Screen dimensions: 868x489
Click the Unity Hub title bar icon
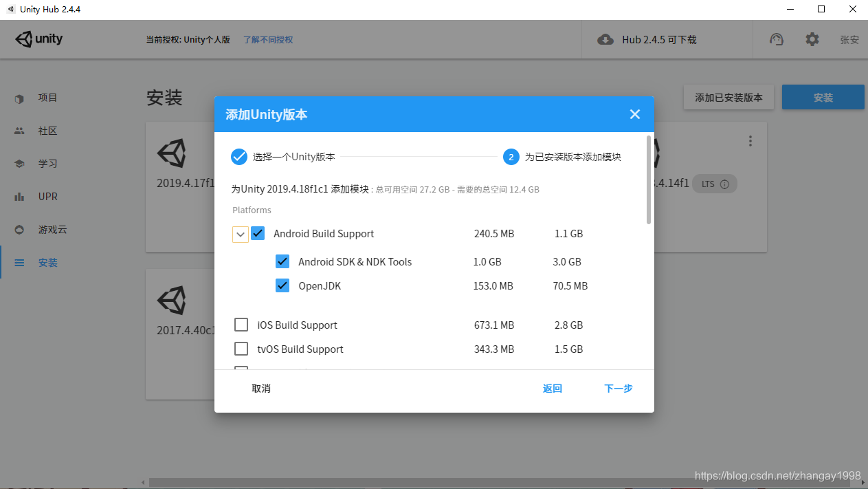(x=11, y=10)
